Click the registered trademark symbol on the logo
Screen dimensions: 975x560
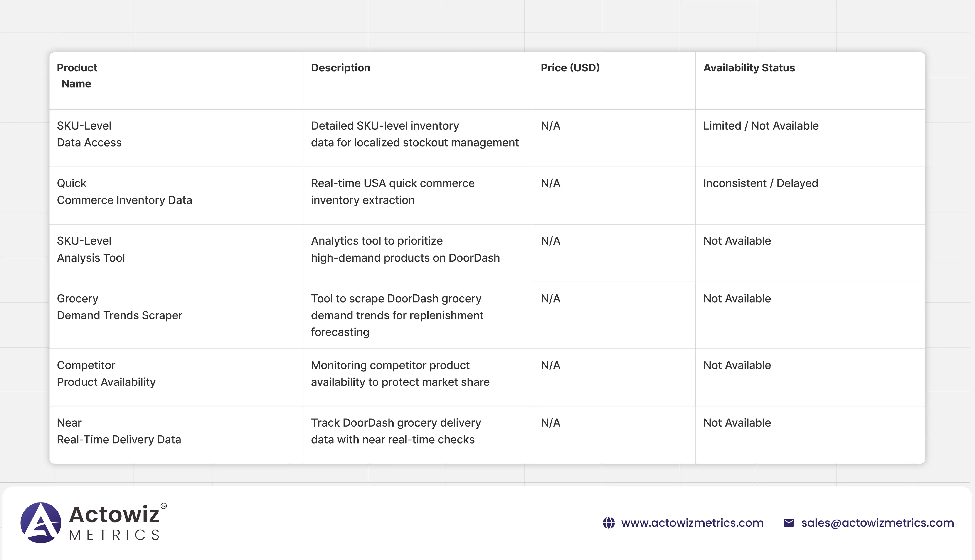tap(164, 506)
